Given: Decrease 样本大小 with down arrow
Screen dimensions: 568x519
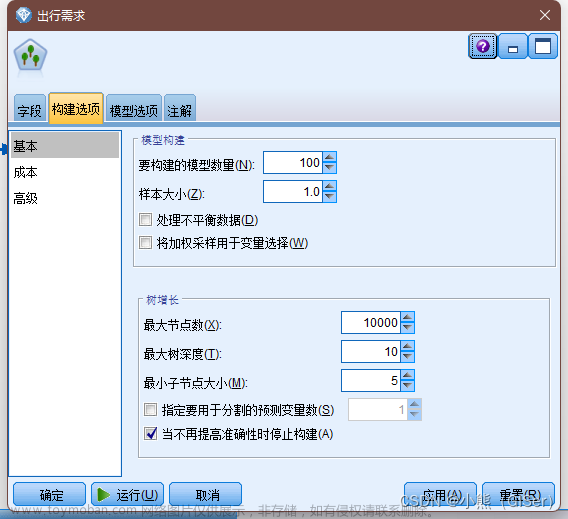Looking at the screenshot, I should pos(329,196).
